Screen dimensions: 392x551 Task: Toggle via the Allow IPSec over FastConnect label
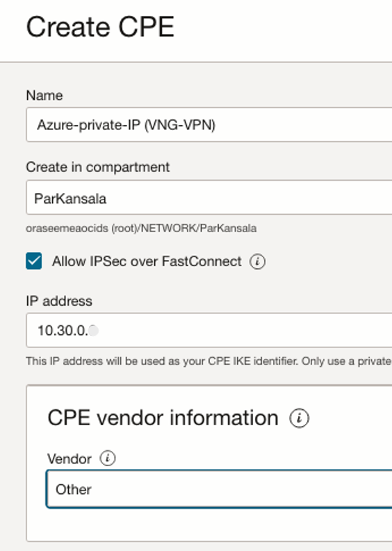coord(147,261)
